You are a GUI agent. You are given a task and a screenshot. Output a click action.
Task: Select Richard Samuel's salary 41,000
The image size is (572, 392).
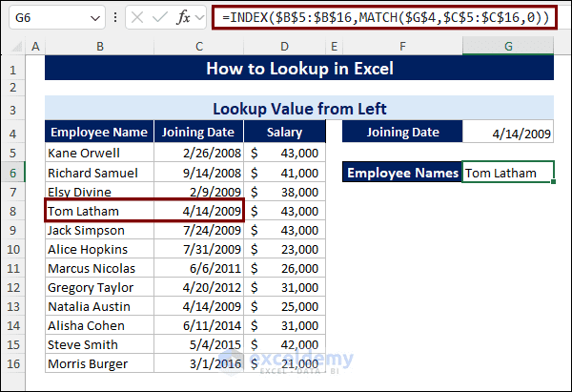pos(284,173)
